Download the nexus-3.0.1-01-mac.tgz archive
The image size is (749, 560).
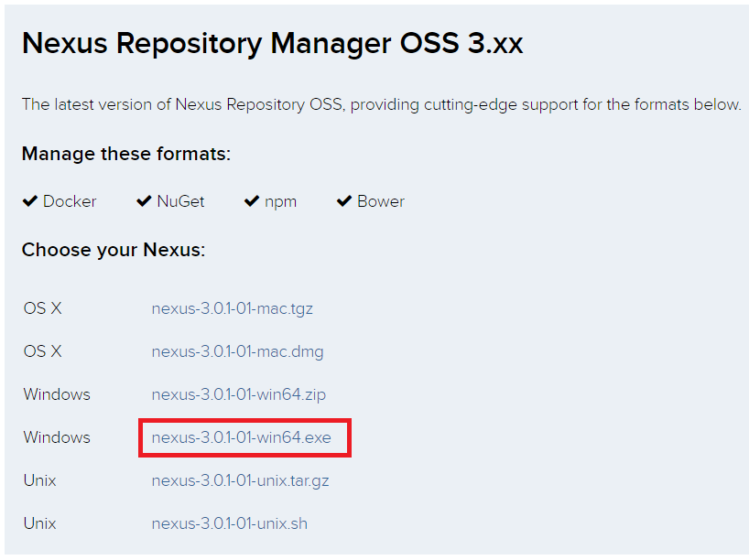233,308
